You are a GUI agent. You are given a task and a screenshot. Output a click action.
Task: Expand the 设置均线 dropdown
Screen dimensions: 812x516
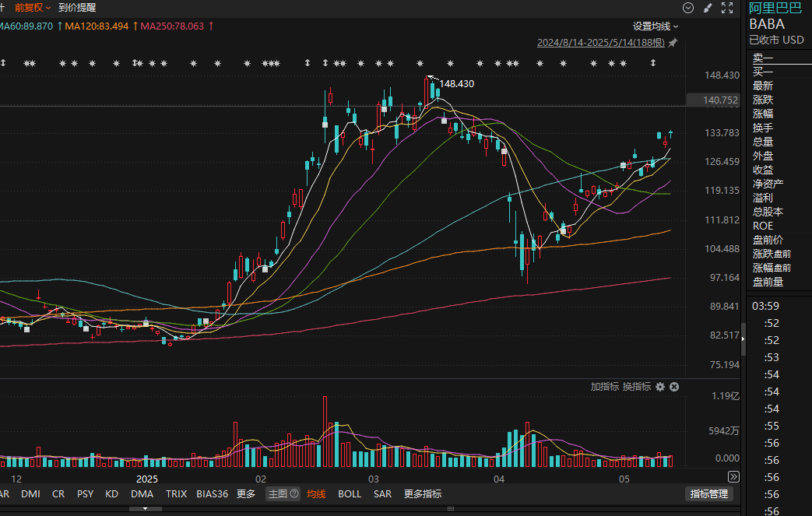(x=656, y=26)
